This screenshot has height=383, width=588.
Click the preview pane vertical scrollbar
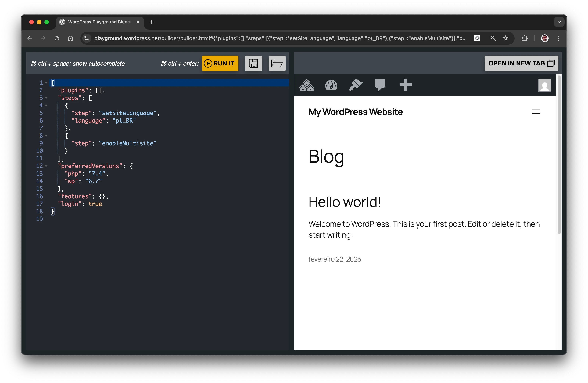[559, 155]
